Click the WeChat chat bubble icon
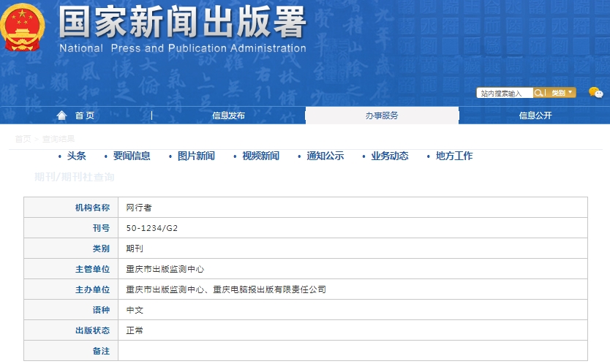Screen dimensions: 610x364 coord(595,93)
